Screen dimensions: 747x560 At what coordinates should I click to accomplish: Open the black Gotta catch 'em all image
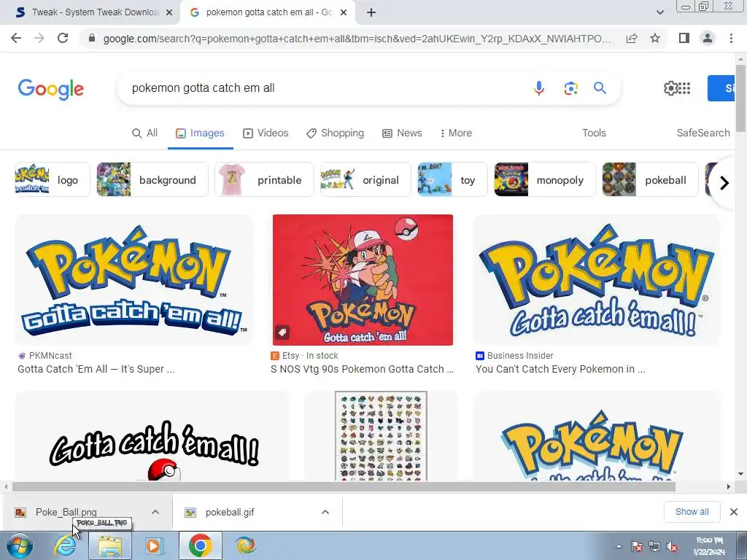[152, 436]
